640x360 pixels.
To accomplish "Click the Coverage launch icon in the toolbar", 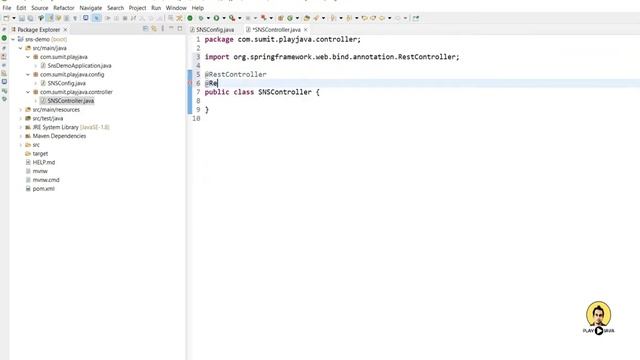I will pyautogui.click(x=232, y=18).
